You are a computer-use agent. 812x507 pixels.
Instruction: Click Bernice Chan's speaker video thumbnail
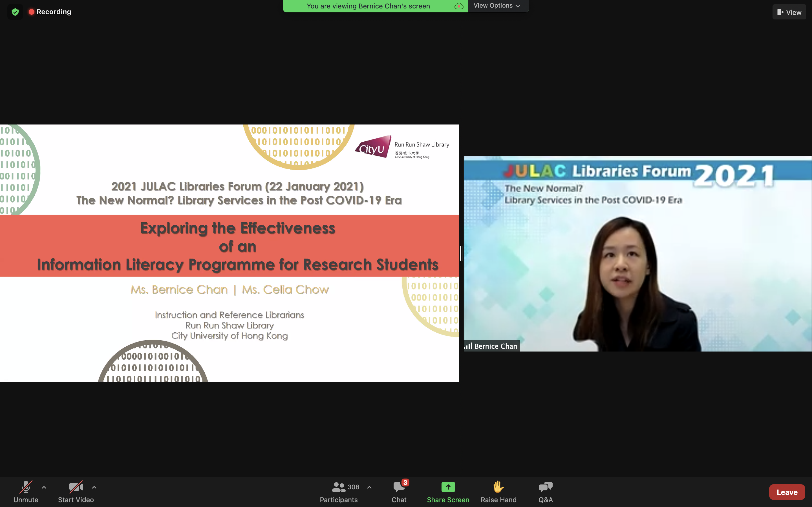coord(637,253)
